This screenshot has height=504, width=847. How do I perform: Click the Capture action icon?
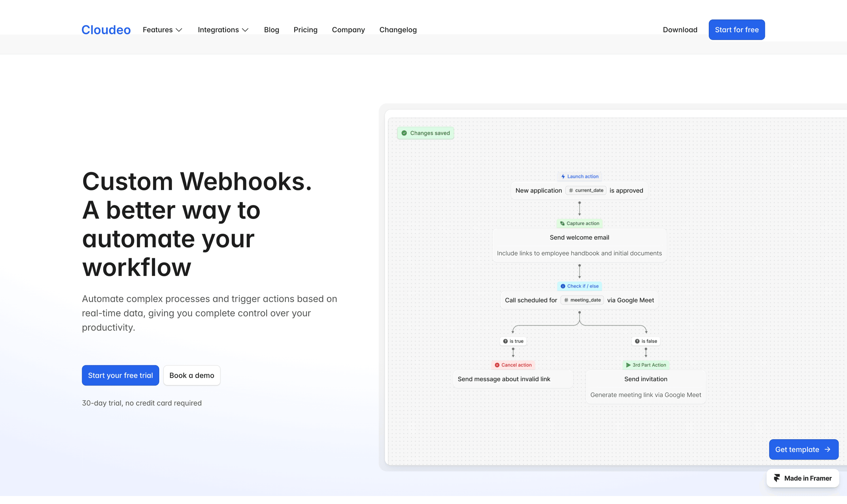click(562, 224)
